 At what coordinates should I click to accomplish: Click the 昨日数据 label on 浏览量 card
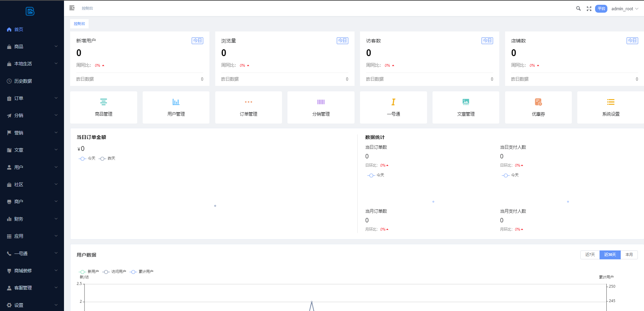tap(230, 79)
